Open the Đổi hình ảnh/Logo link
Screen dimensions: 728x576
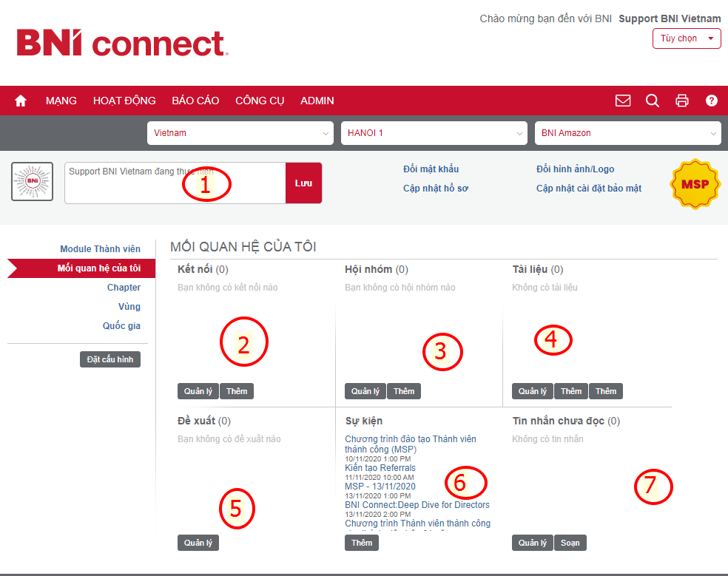click(576, 169)
